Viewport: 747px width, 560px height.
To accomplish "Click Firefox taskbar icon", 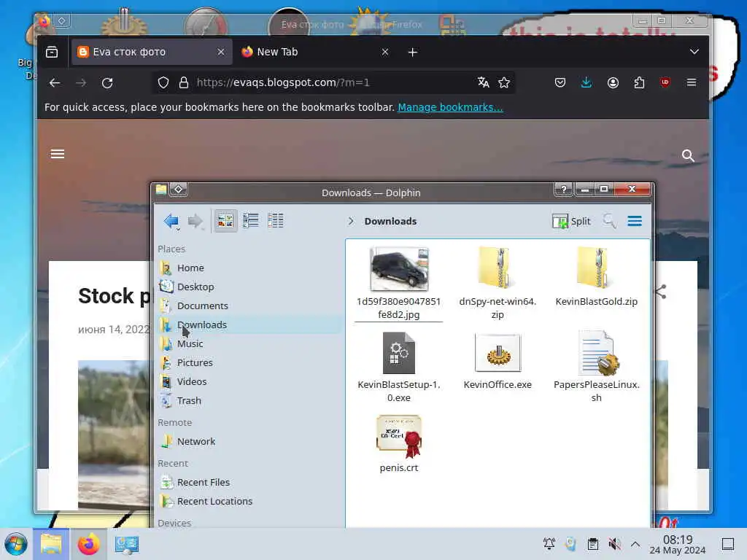I will click(x=88, y=544).
